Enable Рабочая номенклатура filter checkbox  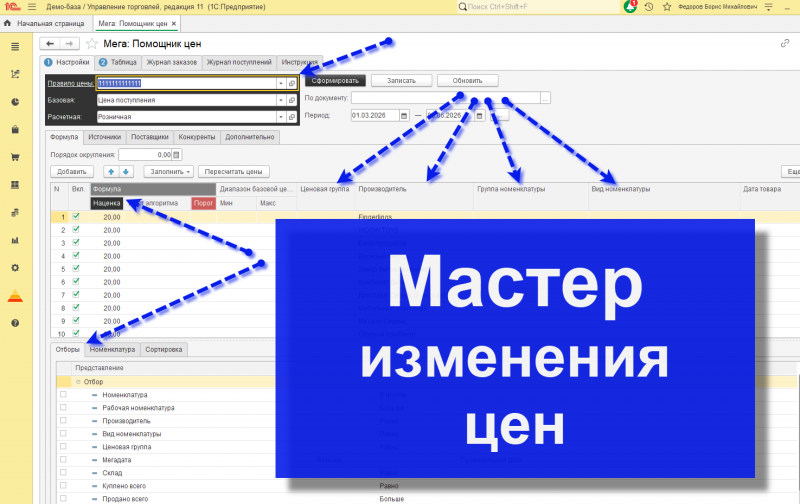pos(63,407)
